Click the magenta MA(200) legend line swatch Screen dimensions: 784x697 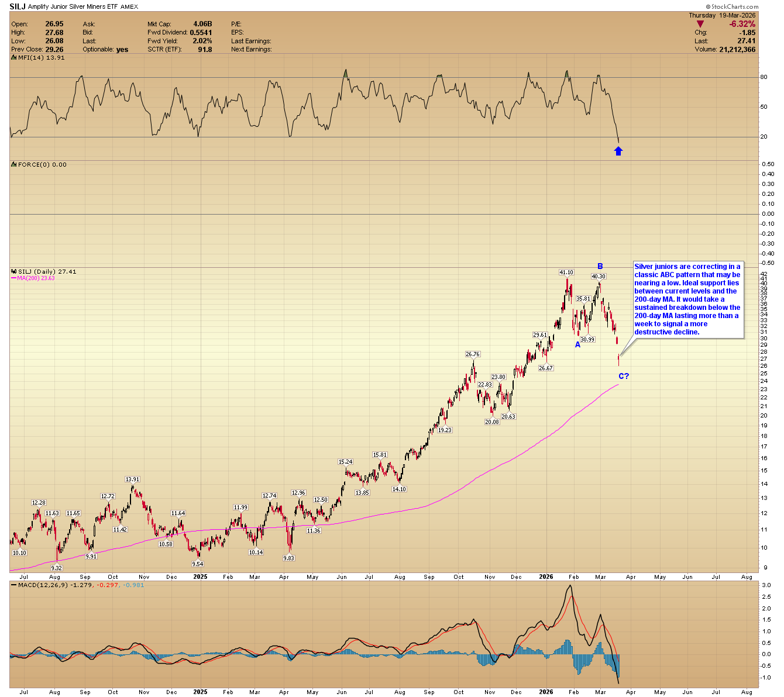pos(13,278)
